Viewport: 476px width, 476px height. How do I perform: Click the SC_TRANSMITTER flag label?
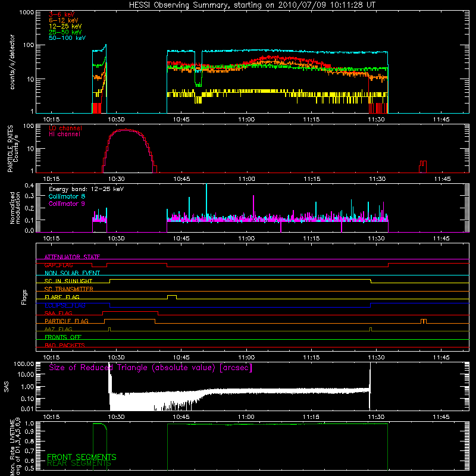pyautogui.click(x=69, y=289)
